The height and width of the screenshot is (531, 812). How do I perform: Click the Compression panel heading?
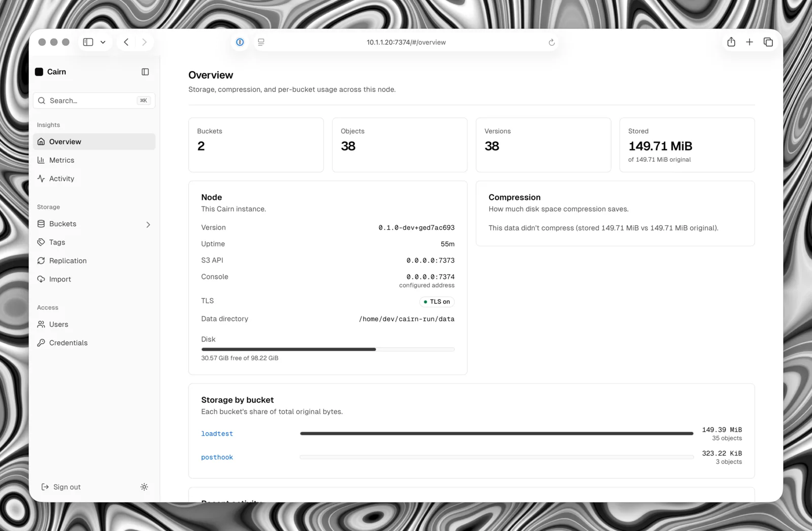pyautogui.click(x=514, y=197)
